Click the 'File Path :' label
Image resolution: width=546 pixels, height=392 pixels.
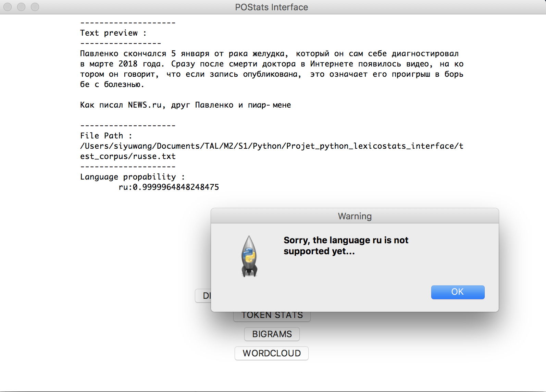pos(106,136)
